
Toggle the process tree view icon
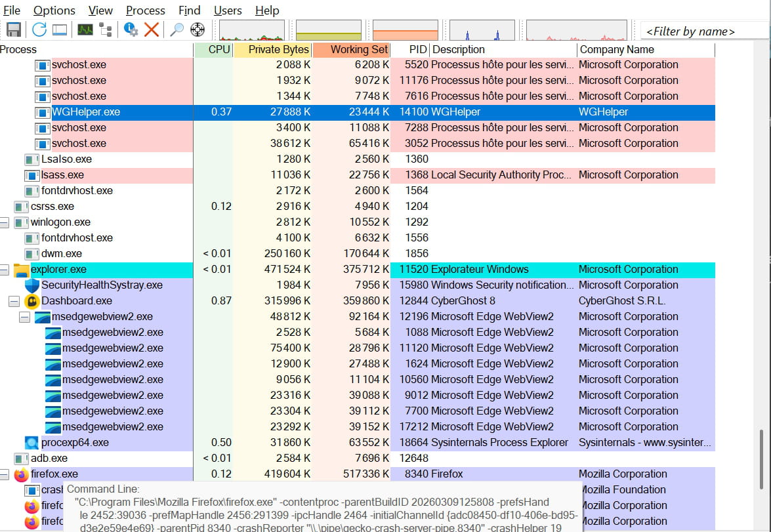[105, 30]
